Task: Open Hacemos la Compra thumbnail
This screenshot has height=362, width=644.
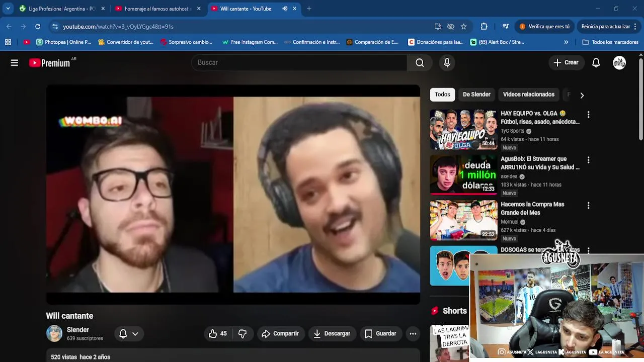Action: [x=463, y=220]
